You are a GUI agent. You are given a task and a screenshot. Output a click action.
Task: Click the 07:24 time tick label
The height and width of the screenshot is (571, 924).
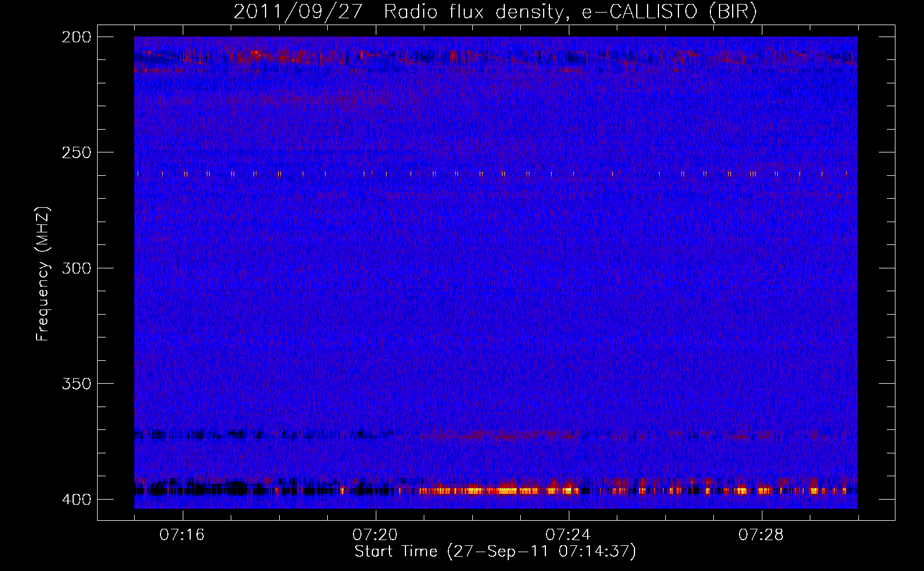568,535
